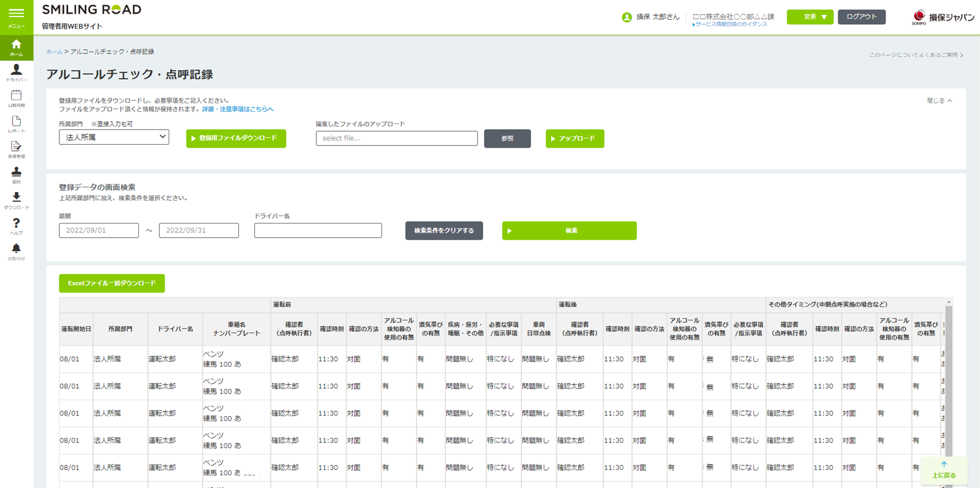Click the 上に戻る back-to-top button
The height and width of the screenshot is (488, 980).
click(x=944, y=470)
